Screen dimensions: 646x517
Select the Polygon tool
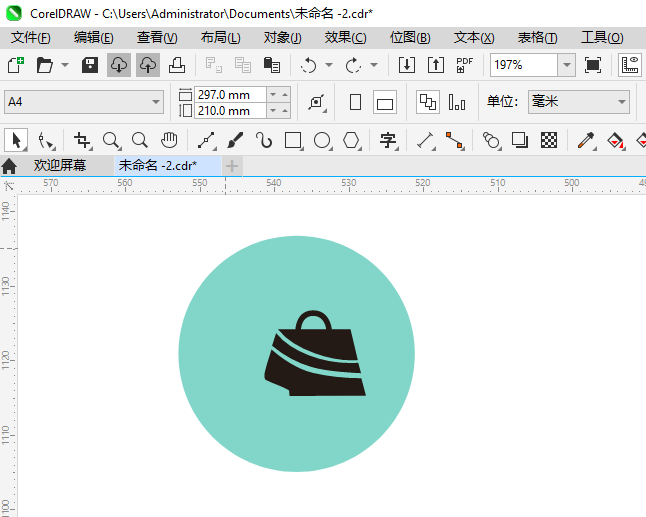point(351,140)
